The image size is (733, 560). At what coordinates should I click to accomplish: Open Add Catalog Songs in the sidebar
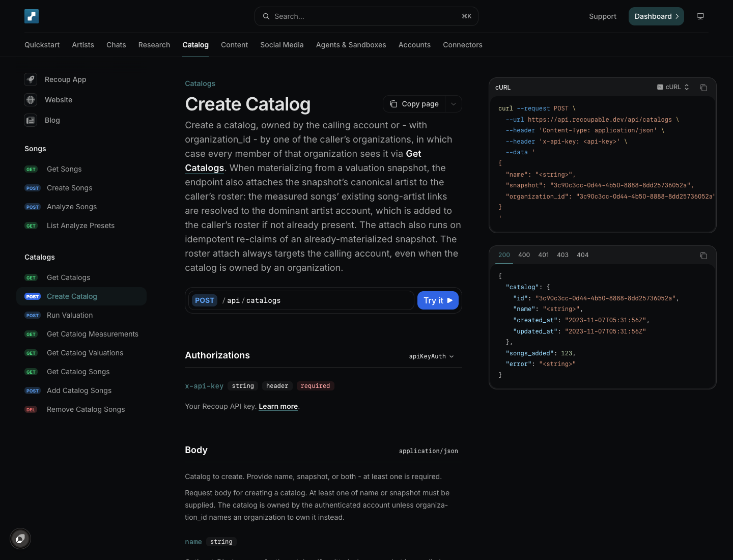[x=81, y=390]
